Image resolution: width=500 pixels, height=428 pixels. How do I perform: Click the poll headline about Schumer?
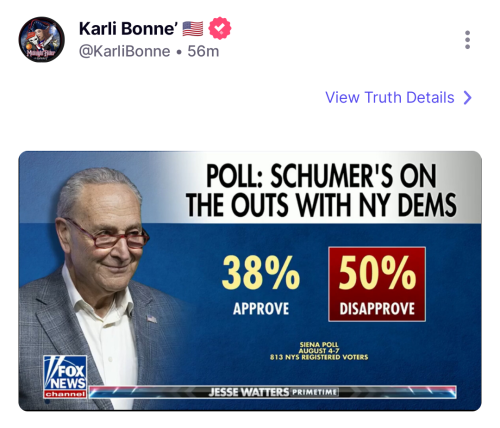click(321, 190)
